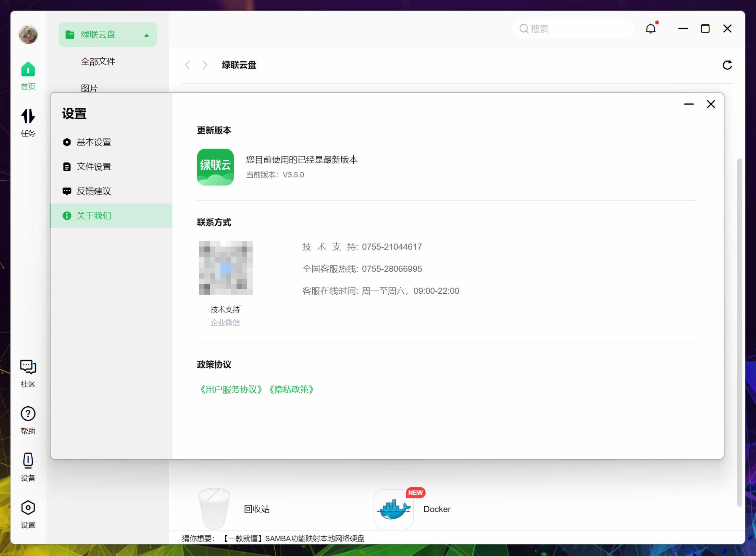Switch to 文件设置 settings section
The height and width of the screenshot is (556, 756).
tap(94, 167)
